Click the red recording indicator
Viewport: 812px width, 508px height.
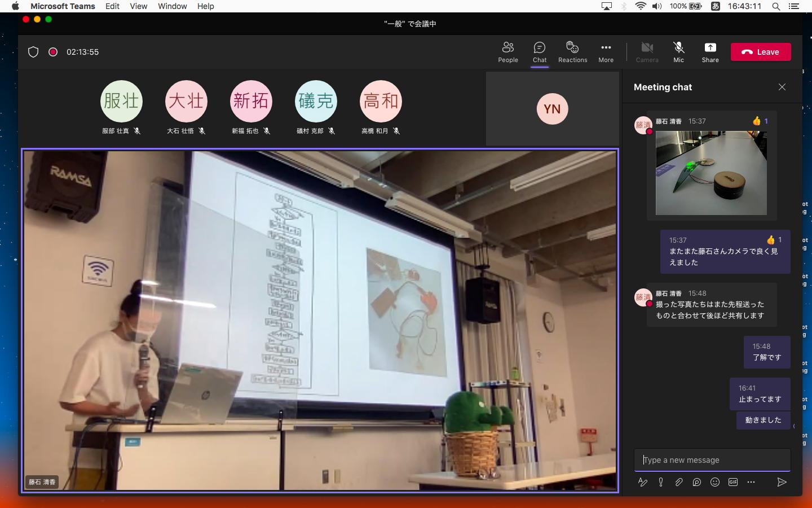[x=53, y=52]
